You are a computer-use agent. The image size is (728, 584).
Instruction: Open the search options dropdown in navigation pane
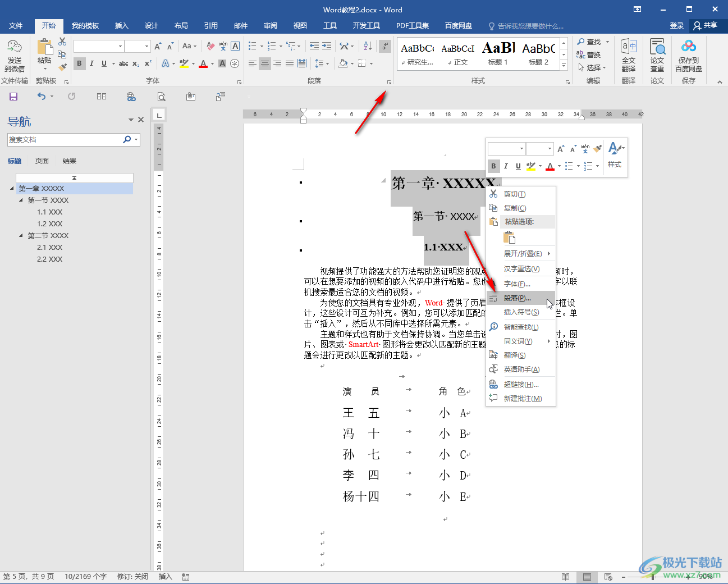(x=136, y=139)
